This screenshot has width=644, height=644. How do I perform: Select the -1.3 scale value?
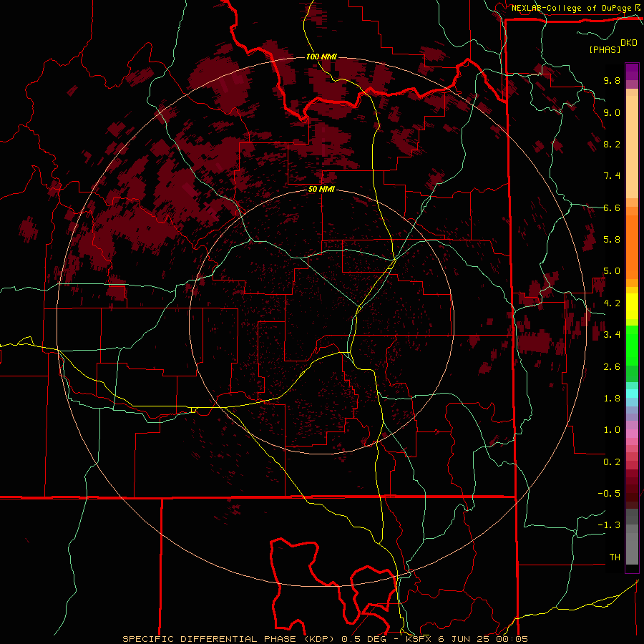[x=609, y=525]
